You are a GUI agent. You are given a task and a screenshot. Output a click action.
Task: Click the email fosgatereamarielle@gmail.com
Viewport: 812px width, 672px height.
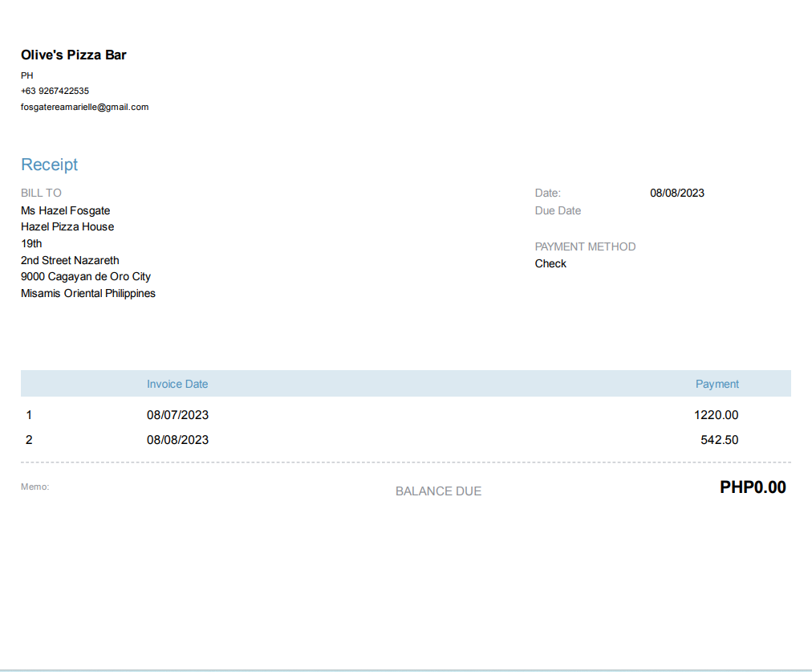[85, 108]
